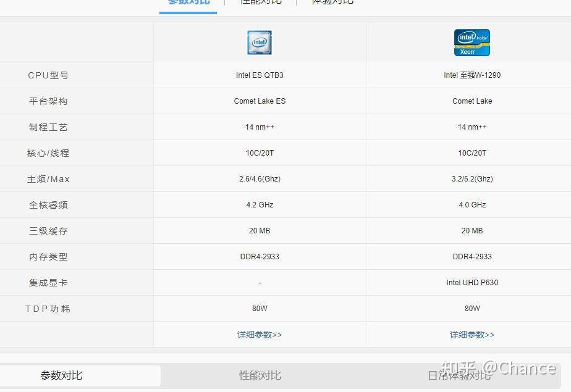This screenshot has height=392, width=571.
Task: Open 详细参数>> link for Intel ES QTB3
Action: 260,335
